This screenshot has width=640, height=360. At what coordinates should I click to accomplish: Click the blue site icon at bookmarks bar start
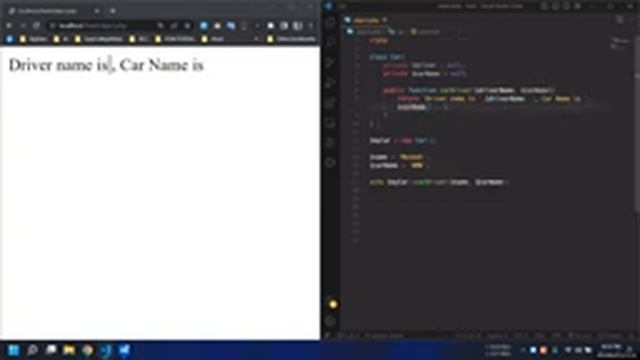pyautogui.click(x=9, y=39)
